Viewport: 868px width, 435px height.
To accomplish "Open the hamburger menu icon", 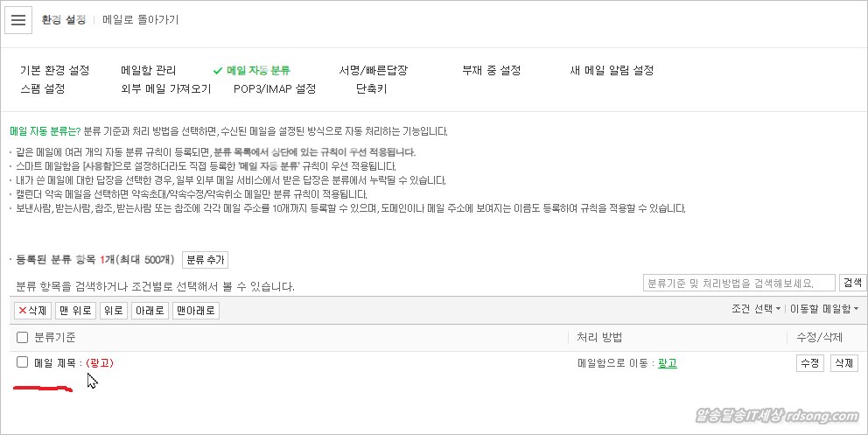I will tap(19, 20).
